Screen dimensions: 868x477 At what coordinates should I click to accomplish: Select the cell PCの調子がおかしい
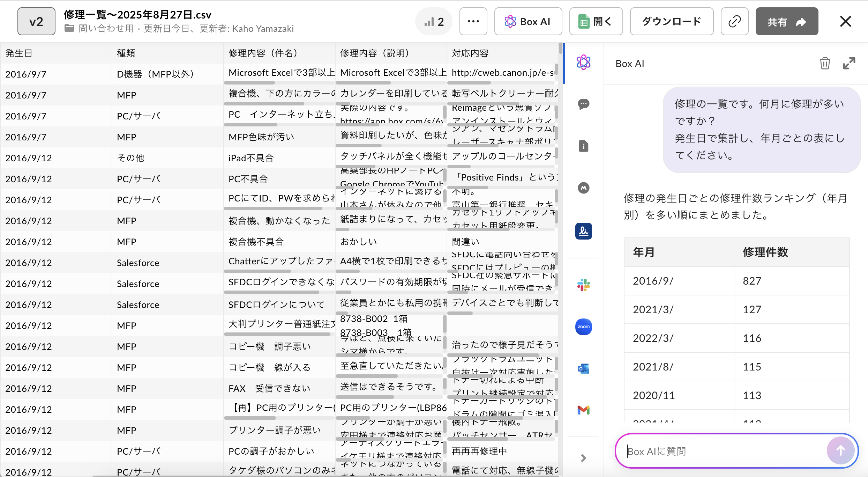click(x=279, y=451)
